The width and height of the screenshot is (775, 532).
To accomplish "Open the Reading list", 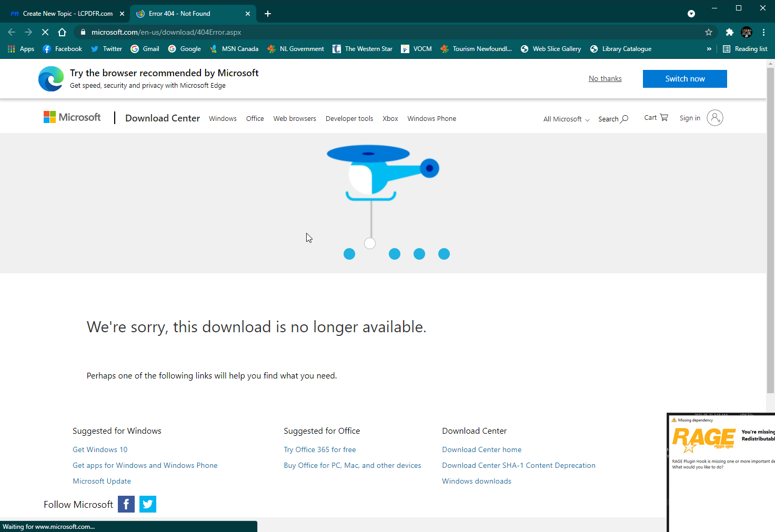I will click(x=745, y=49).
